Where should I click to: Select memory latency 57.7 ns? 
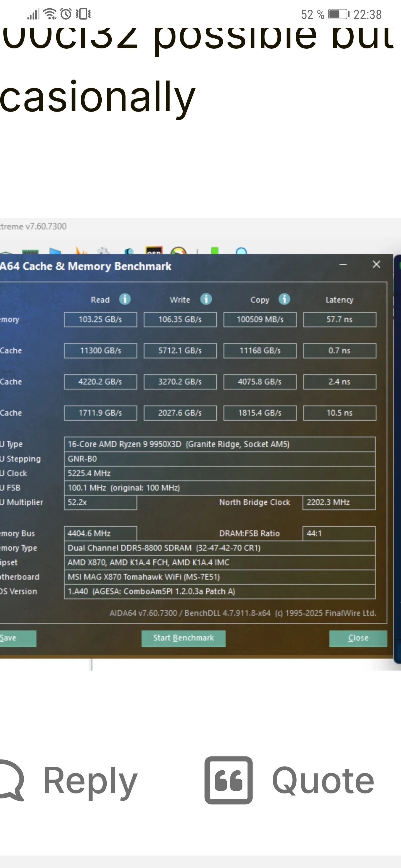(340, 319)
